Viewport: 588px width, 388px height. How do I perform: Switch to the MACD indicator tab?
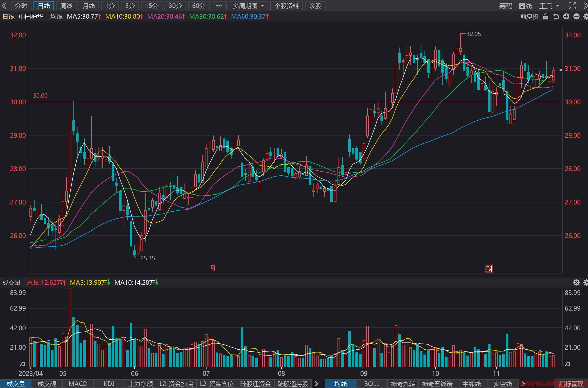point(78,384)
